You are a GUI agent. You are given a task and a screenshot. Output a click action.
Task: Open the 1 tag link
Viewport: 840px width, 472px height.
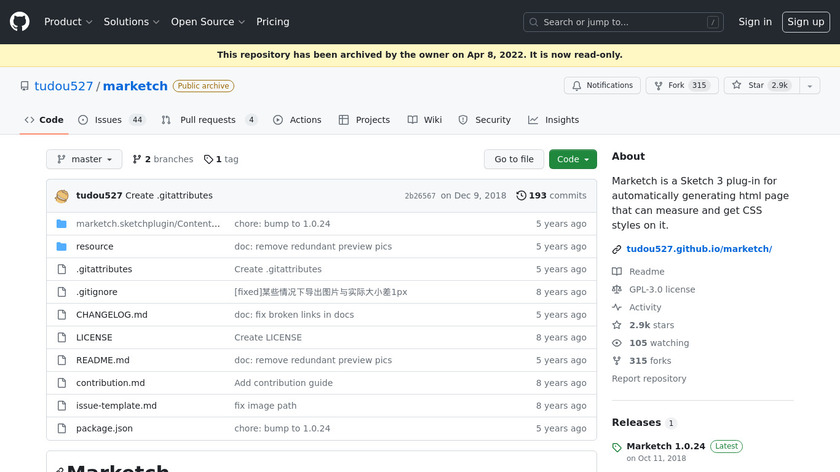pos(221,159)
